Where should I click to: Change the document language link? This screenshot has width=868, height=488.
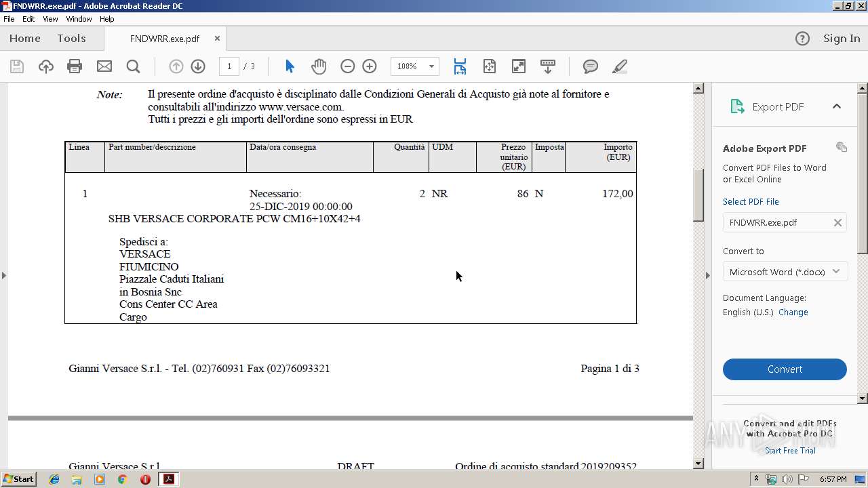793,312
